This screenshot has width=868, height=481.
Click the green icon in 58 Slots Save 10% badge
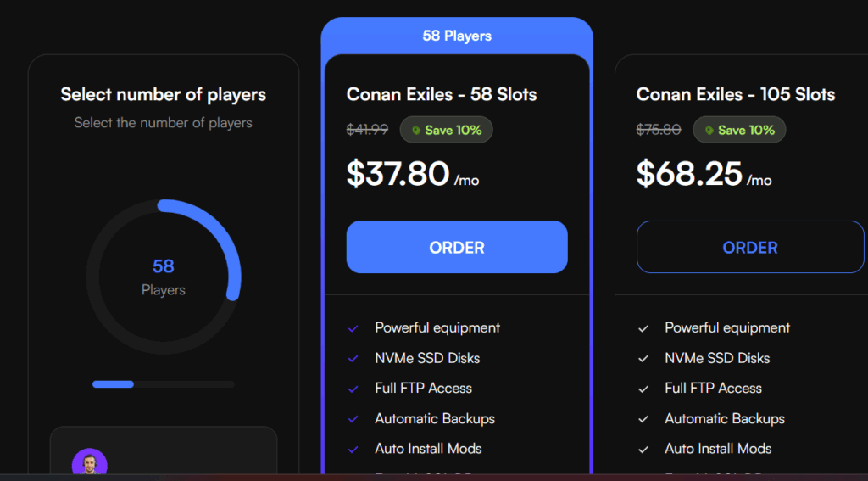(x=416, y=131)
